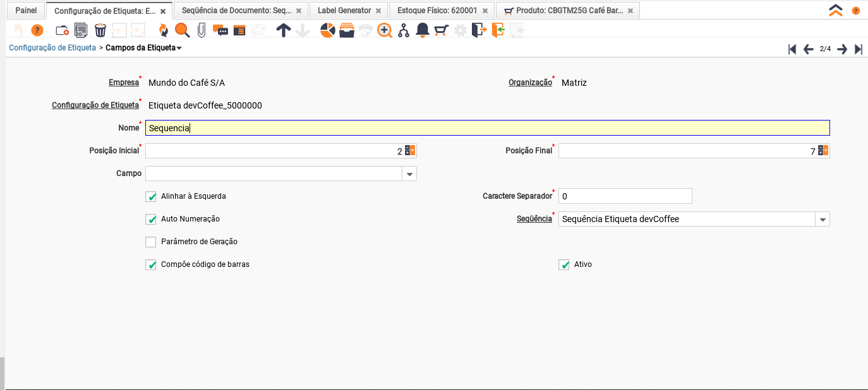
Task: Click the 'Matriz' organization value
Action: pos(574,83)
